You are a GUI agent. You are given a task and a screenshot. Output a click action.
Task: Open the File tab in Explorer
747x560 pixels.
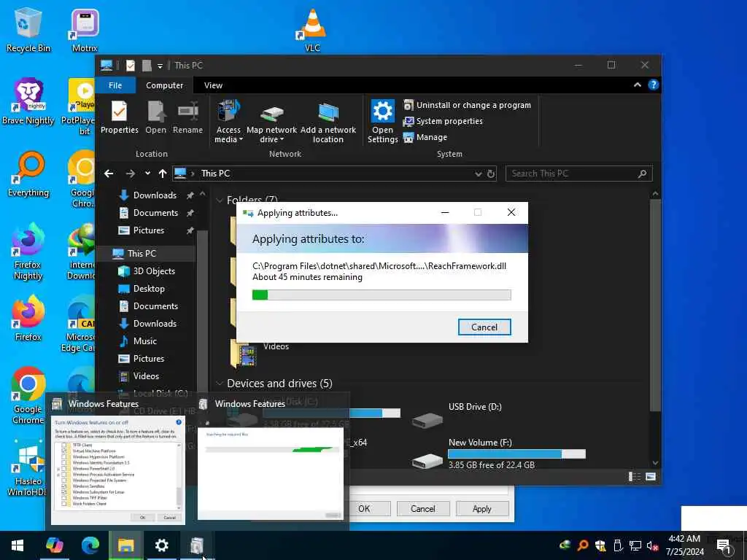pyautogui.click(x=115, y=85)
